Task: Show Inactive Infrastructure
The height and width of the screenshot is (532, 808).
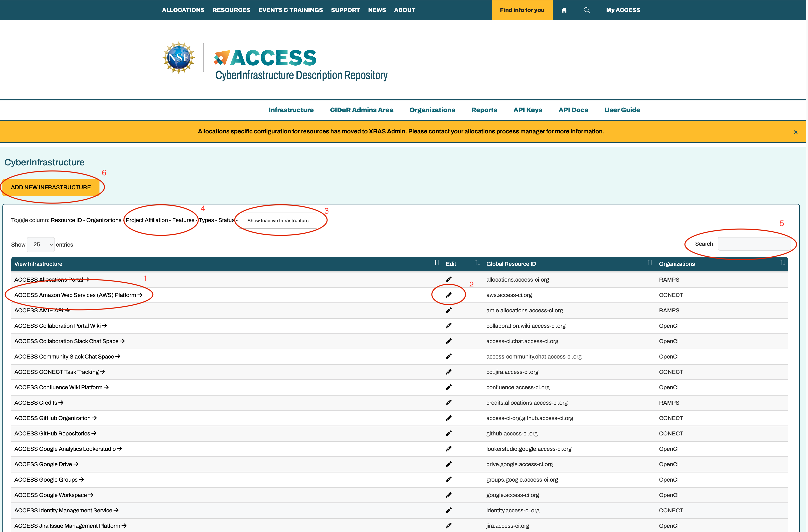Action: pos(278,220)
